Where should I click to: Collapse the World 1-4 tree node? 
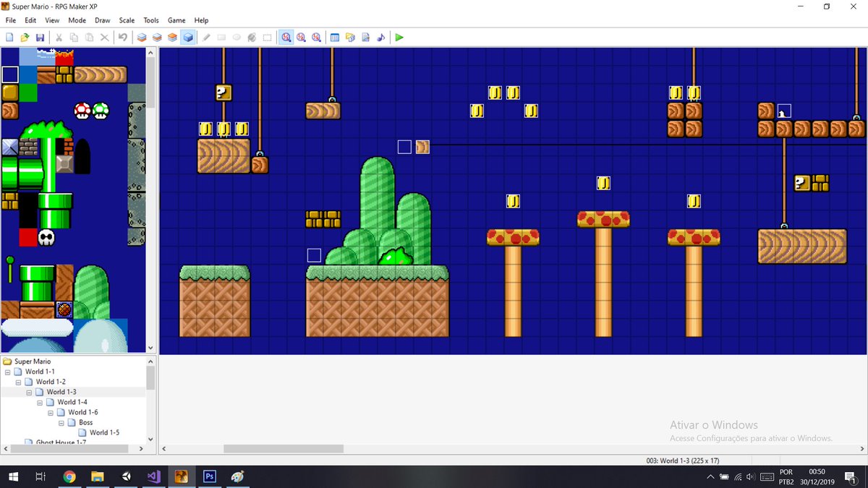pyautogui.click(x=41, y=402)
